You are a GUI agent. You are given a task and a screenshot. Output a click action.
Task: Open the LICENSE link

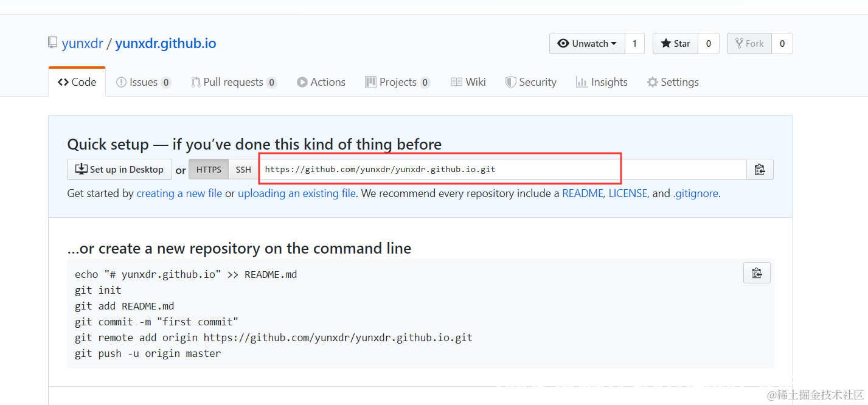tap(628, 193)
